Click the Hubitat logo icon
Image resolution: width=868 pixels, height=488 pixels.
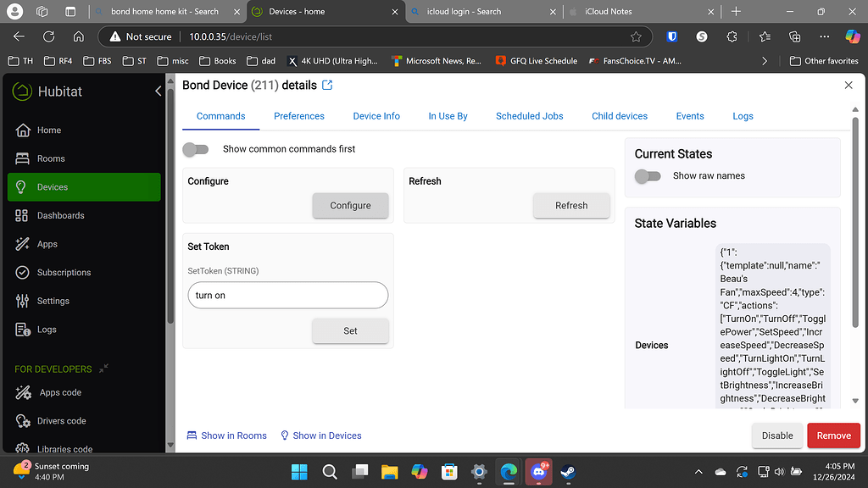click(22, 91)
